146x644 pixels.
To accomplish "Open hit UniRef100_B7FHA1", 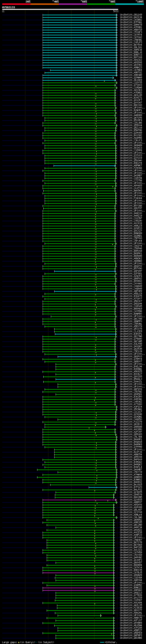I will [131, 22].
